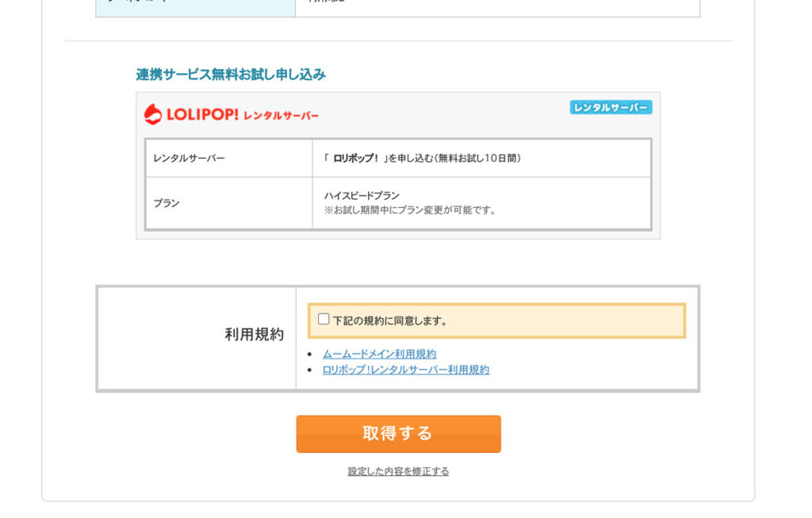Click the レンタルサーバー table label cell
Screen dimensions: 812x518
[x=229, y=158]
